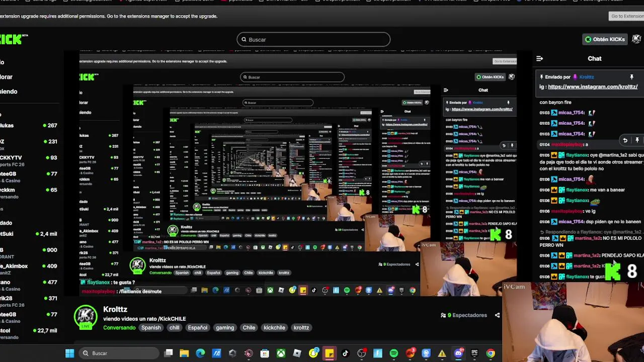Screen dimensions: 644x362
Task: Open Discord from the taskbar
Action: click(x=458, y=353)
